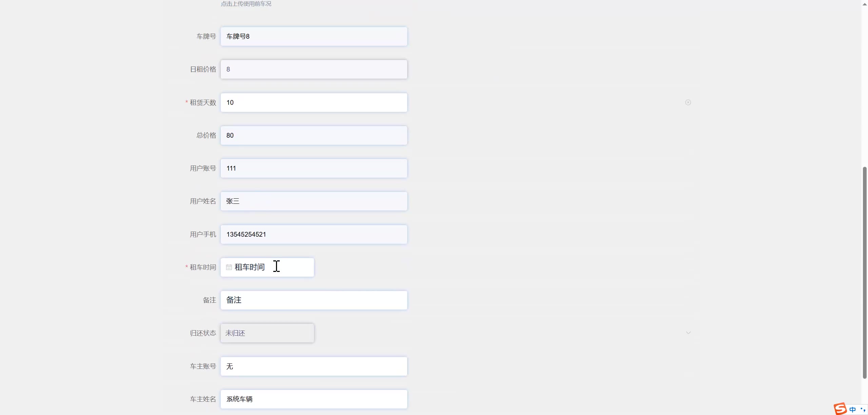Click the vertical page scrollbar thumb
This screenshot has width=868, height=415.
coord(865,272)
